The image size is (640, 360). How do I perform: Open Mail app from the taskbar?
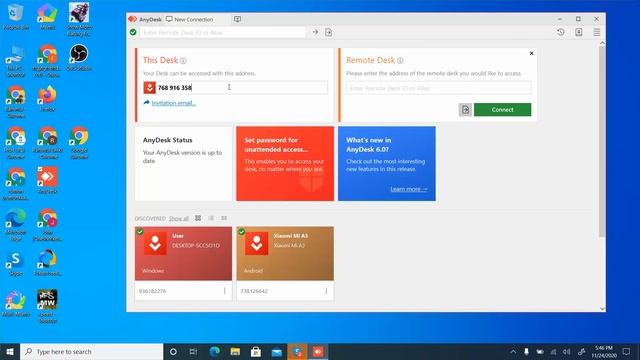277,351
